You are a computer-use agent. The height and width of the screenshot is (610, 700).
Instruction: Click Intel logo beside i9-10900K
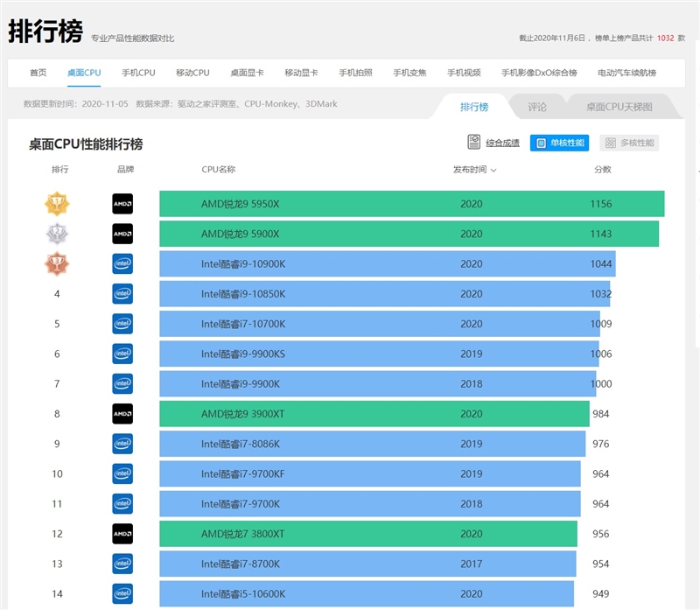(122, 264)
